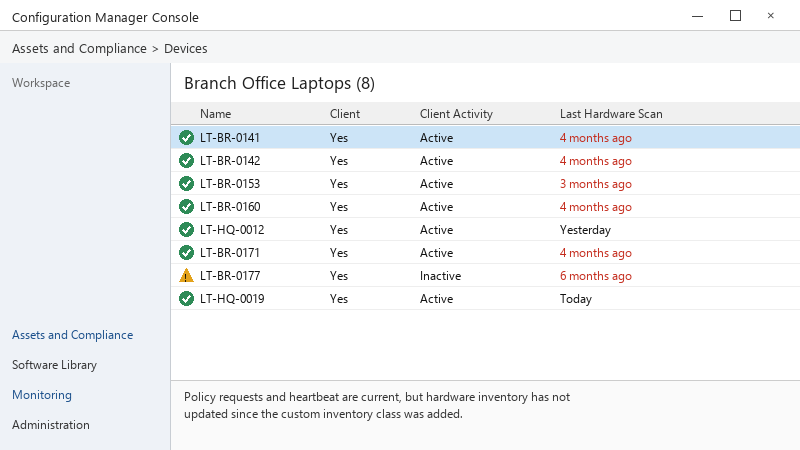Image resolution: width=800 pixels, height=450 pixels.
Task: Click the Workspace label in sidebar
Action: tap(41, 83)
